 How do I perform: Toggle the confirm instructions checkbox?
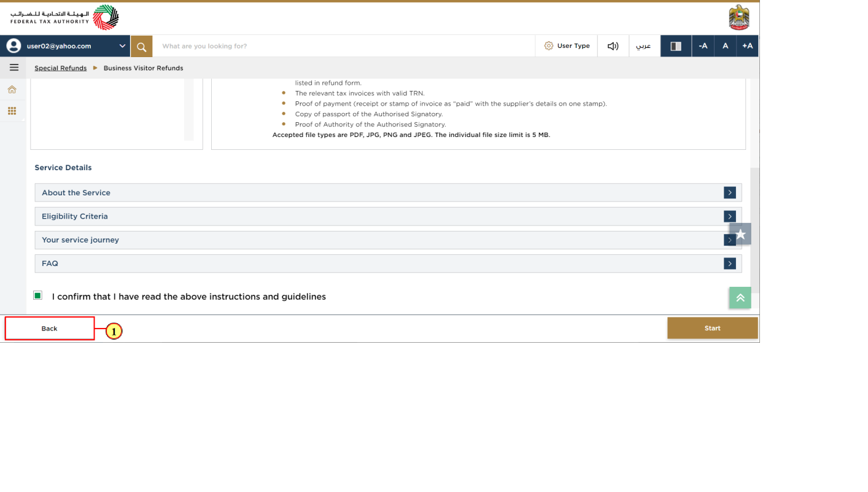pyautogui.click(x=38, y=295)
